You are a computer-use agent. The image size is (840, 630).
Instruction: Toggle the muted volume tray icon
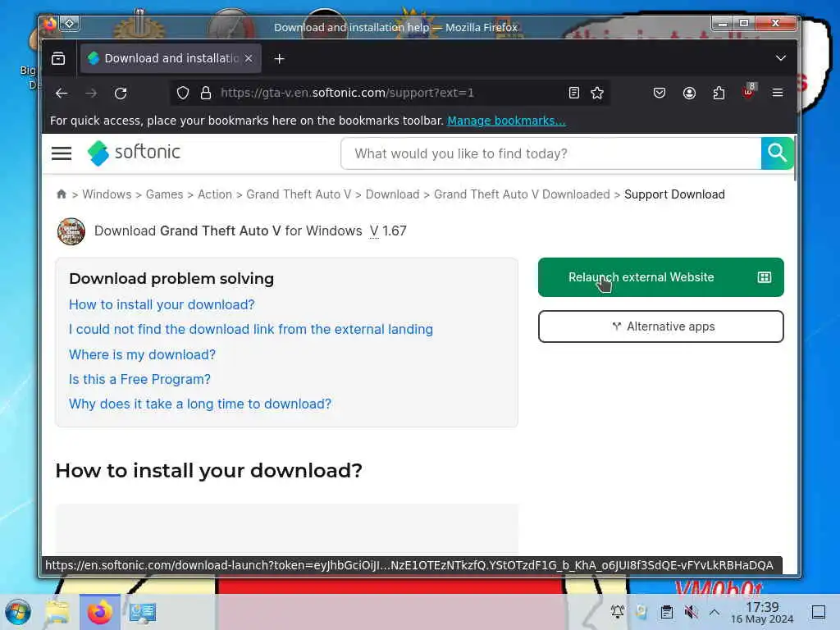click(691, 612)
